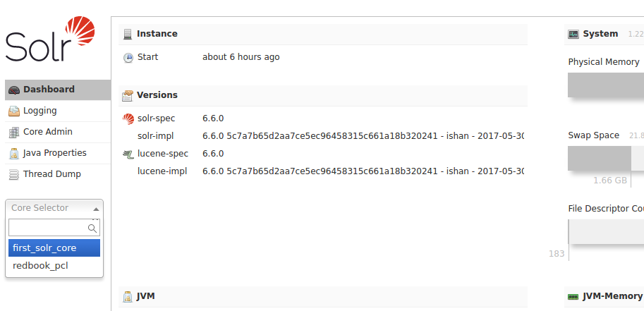The image size is (644, 311).
Task: Click the System monitor icon
Action: 573,34
